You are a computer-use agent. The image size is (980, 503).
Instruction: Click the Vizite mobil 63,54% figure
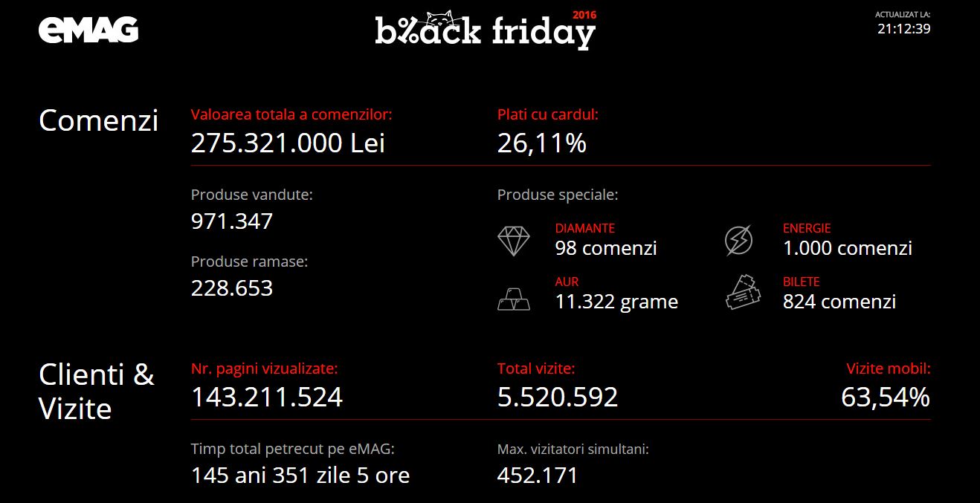tap(885, 397)
